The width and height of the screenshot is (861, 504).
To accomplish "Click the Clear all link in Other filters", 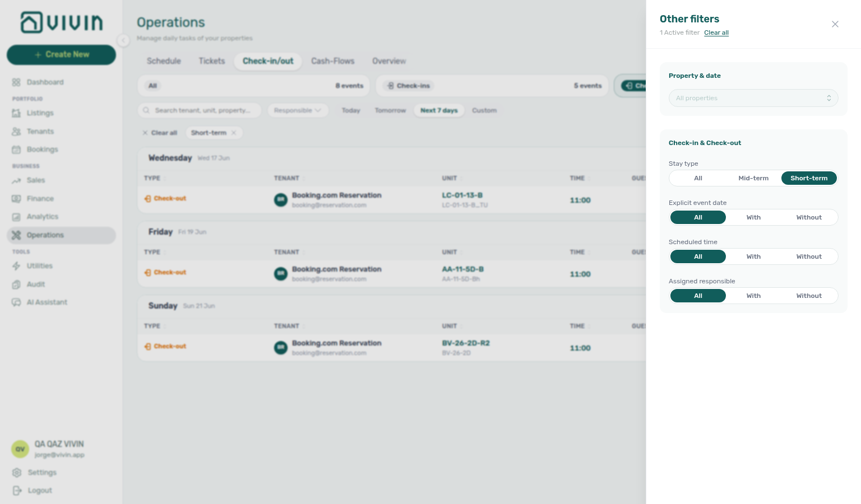I will 716,32.
